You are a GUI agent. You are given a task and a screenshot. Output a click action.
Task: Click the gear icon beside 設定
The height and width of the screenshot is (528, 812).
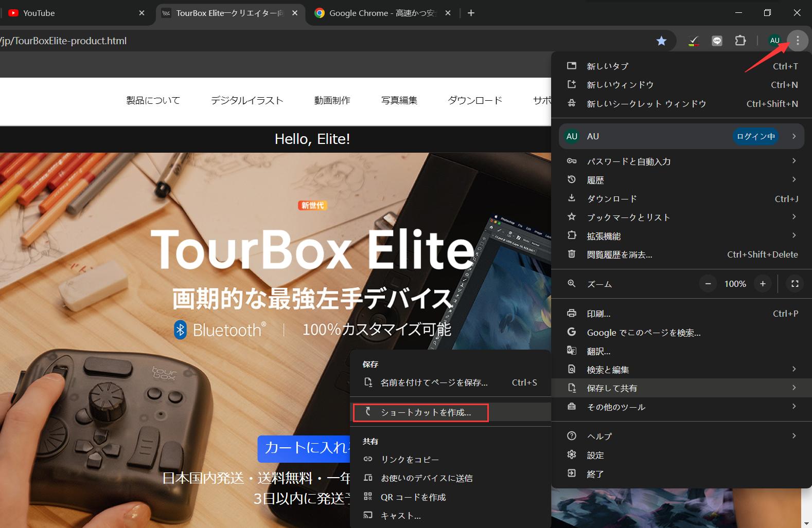coord(571,454)
